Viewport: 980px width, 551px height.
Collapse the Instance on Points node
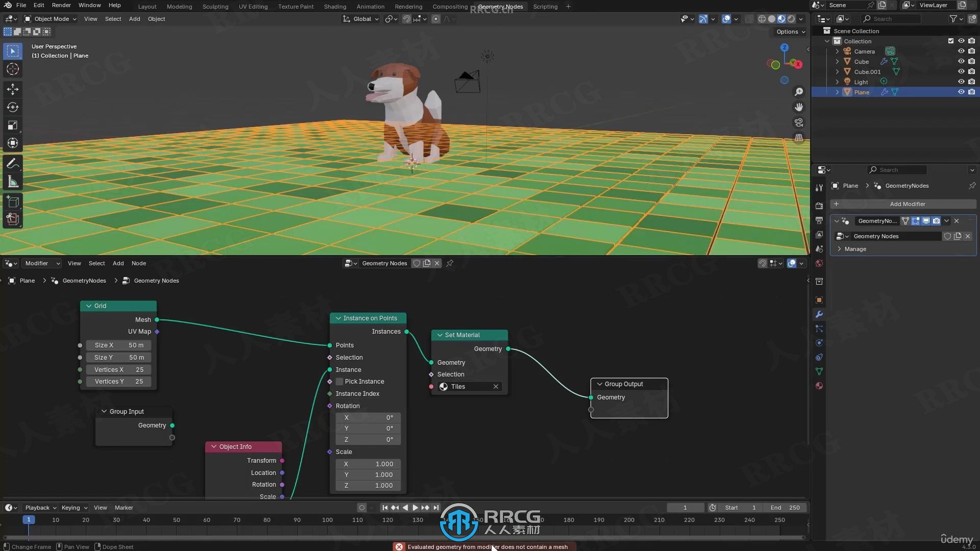[x=338, y=318]
